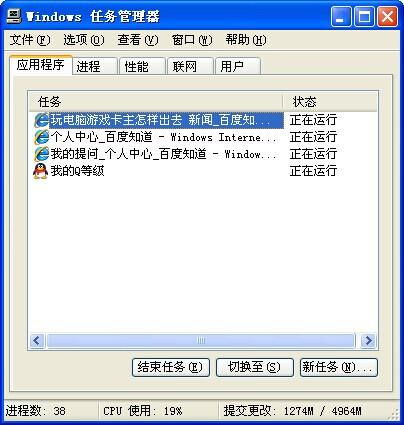The image size is (404, 425).
Task: Click the Internet Explorer icon of first task
Action: click(41, 120)
